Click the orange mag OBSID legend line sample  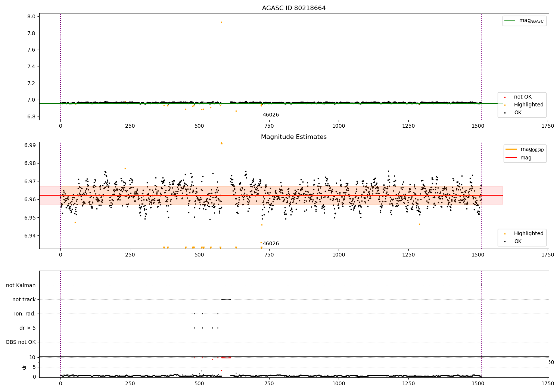(x=511, y=149)
